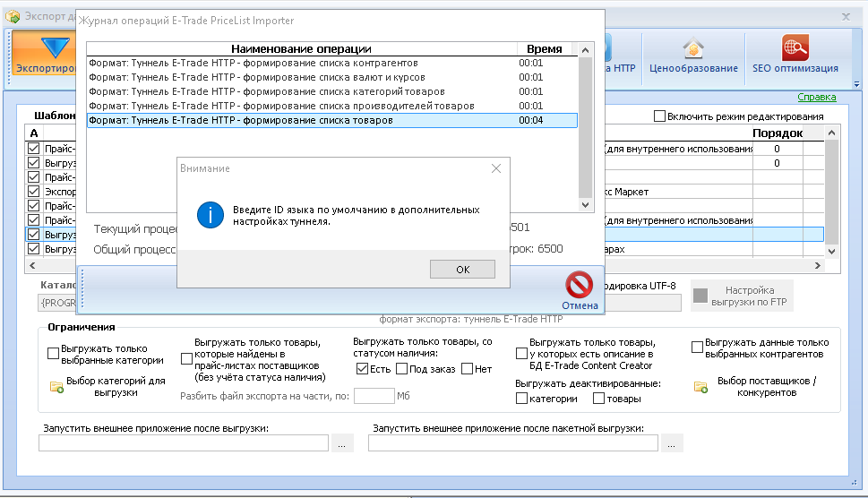The width and height of the screenshot is (868, 498).
Task: Toggle the Экспор template row checkbox
Action: click(x=34, y=192)
